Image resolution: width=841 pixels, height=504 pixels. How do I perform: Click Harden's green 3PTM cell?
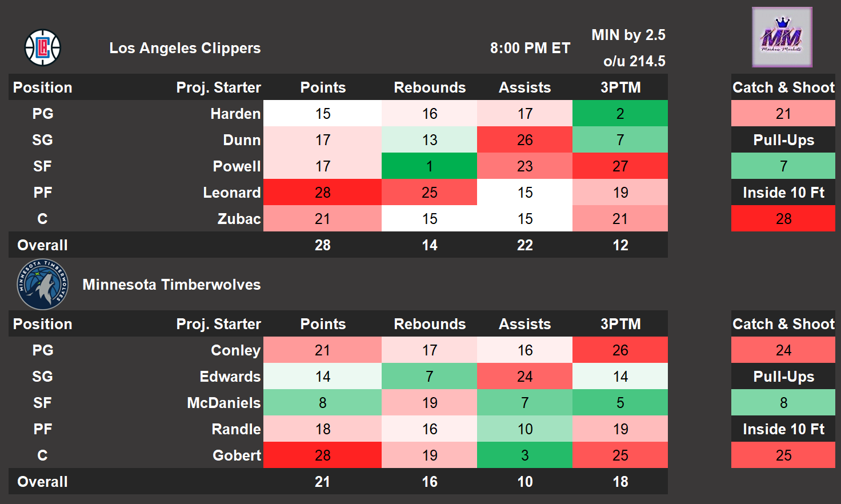pyautogui.click(x=620, y=114)
